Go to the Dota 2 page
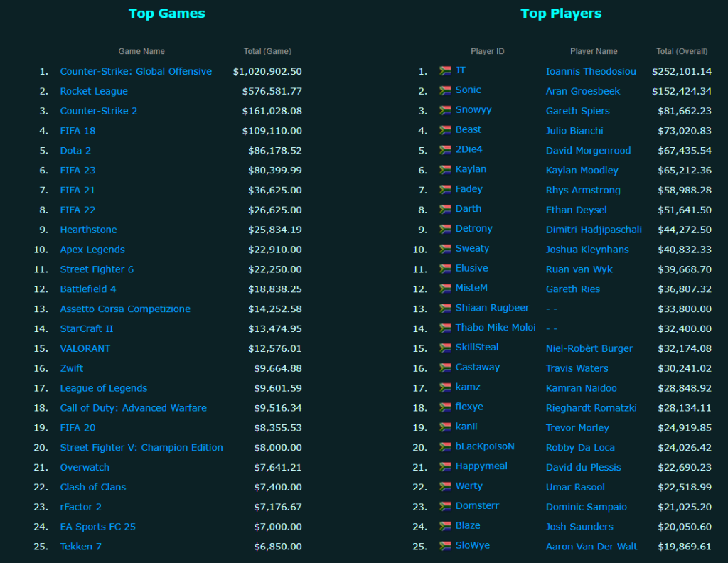 coord(75,151)
